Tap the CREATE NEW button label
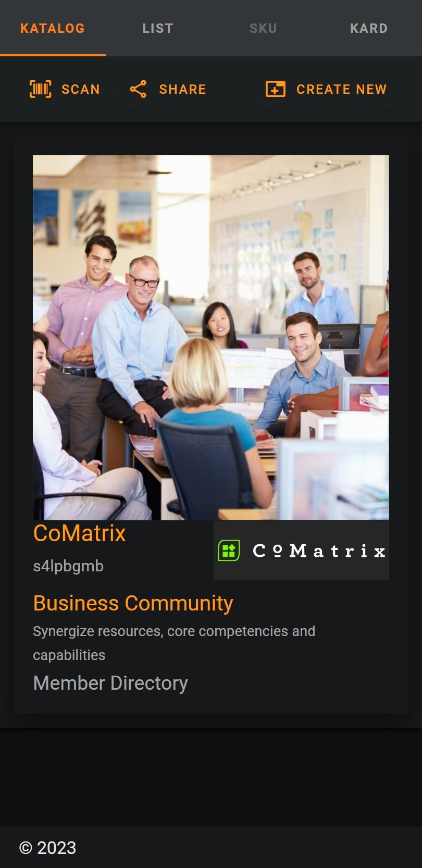Image resolution: width=422 pixels, height=868 pixels. (x=342, y=89)
